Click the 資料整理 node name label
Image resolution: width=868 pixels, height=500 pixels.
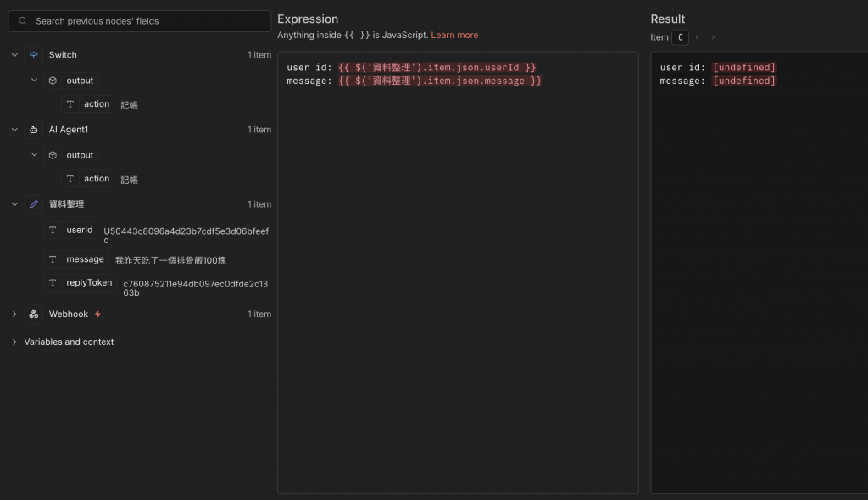coord(66,204)
